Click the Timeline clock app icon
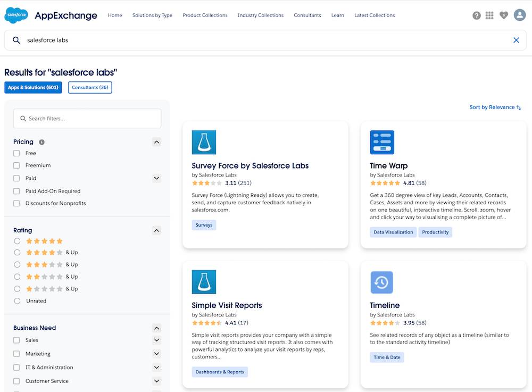The height and width of the screenshot is (392, 532). [x=381, y=282]
